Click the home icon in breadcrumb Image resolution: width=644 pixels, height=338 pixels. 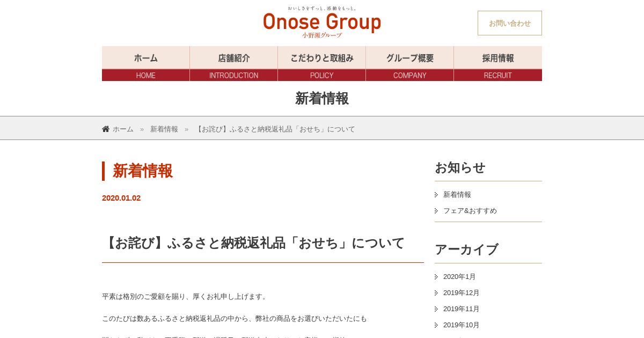tap(106, 129)
